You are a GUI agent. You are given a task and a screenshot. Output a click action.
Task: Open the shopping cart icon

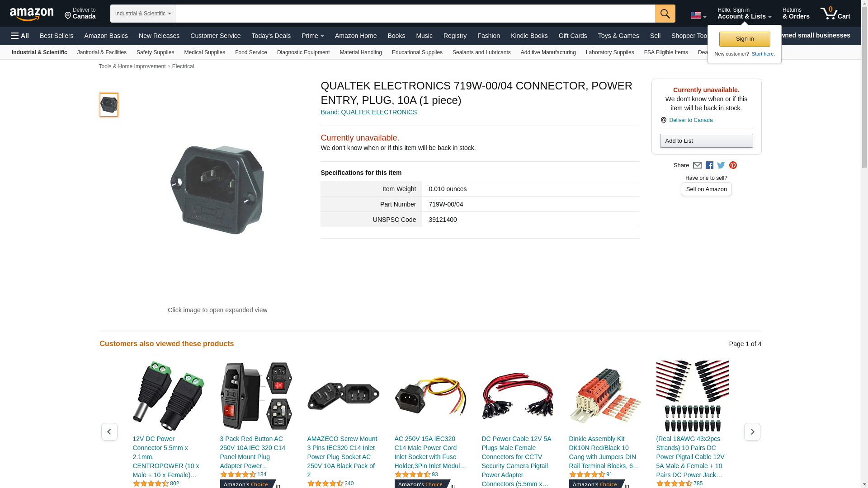pos(835,14)
